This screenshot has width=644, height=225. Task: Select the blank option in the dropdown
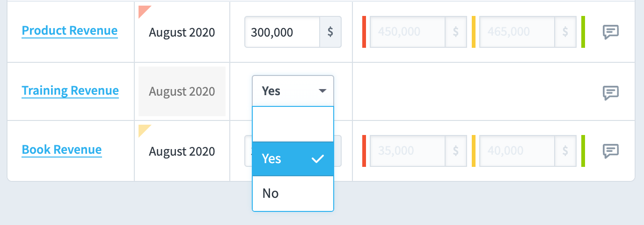(293, 124)
